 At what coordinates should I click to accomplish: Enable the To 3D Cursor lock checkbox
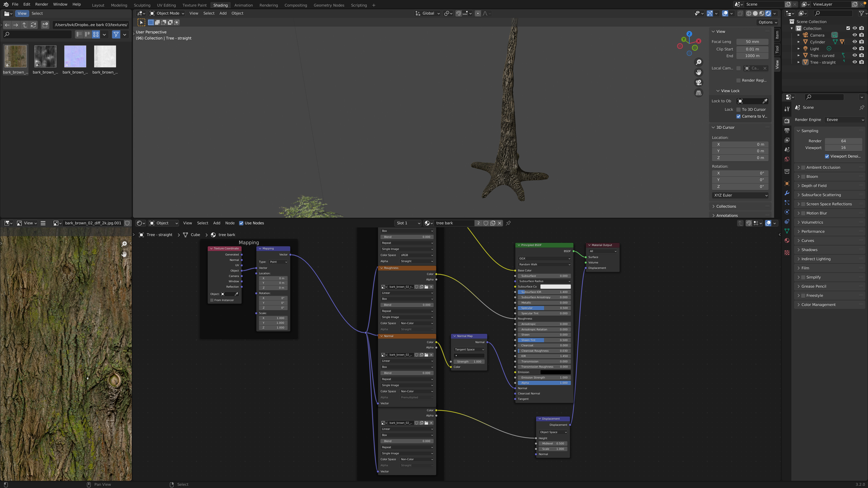click(x=738, y=109)
